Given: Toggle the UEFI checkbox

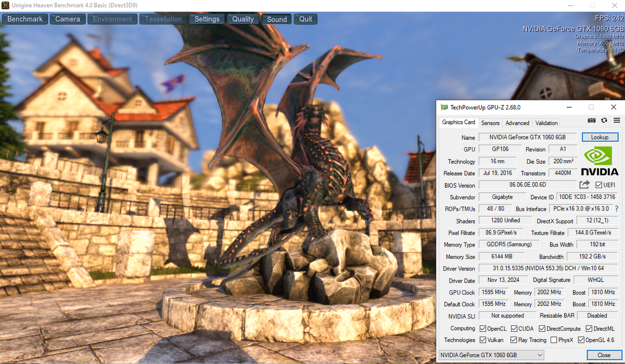Looking at the screenshot, I should tap(598, 185).
